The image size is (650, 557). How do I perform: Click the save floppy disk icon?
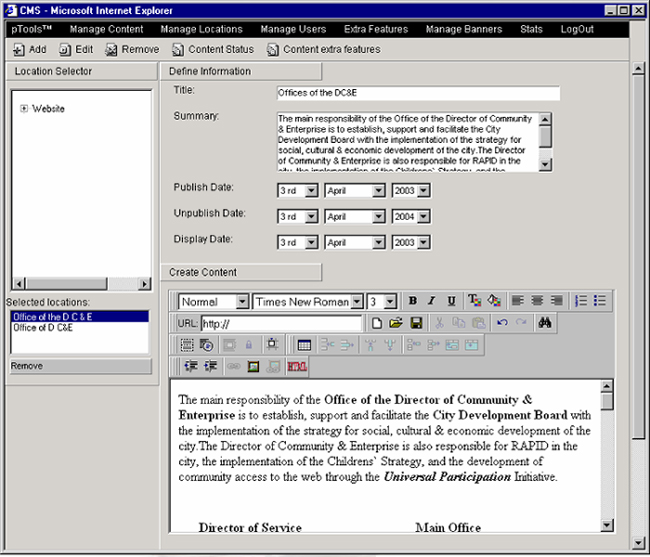point(415,323)
